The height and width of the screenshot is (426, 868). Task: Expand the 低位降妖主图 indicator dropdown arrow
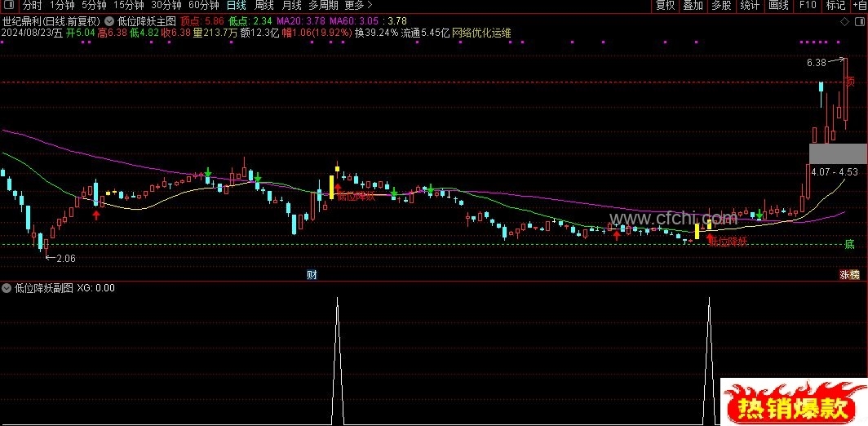click(x=108, y=21)
